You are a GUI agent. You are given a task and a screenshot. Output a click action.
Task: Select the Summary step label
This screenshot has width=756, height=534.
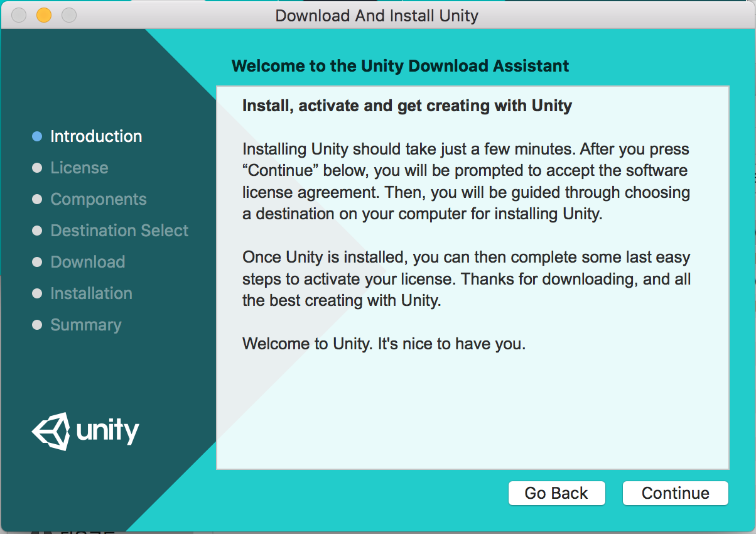pyautogui.click(x=86, y=324)
